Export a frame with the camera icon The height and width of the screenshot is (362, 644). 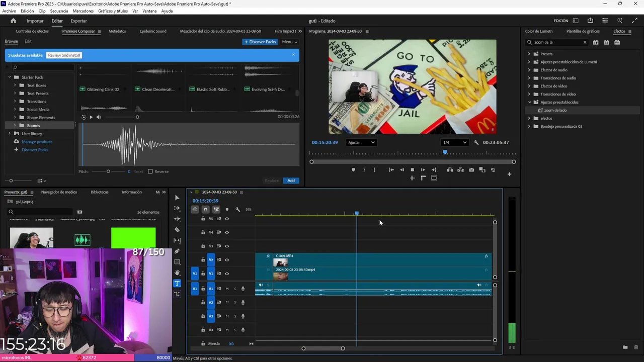(x=471, y=170)
